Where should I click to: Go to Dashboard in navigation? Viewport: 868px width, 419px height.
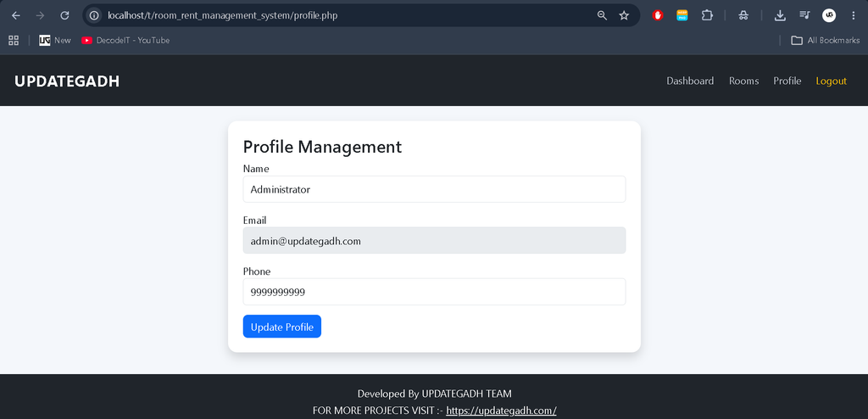[x=690, y=81]
